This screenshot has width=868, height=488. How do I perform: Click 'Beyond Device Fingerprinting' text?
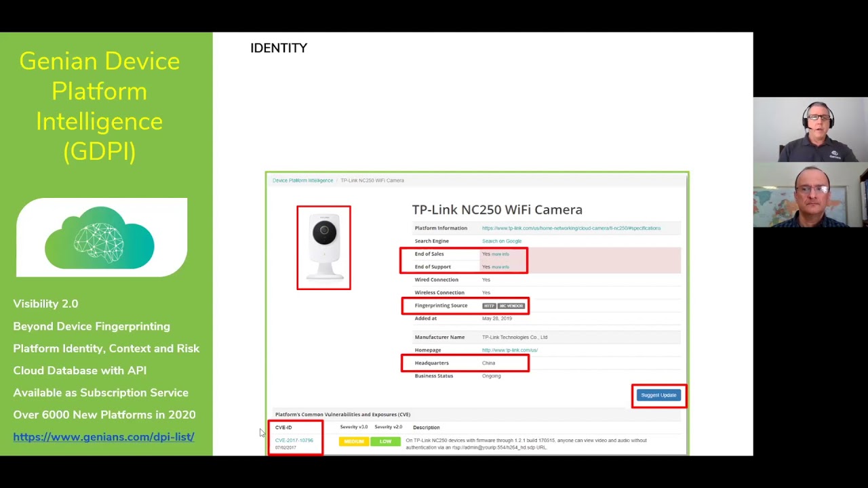92,327
